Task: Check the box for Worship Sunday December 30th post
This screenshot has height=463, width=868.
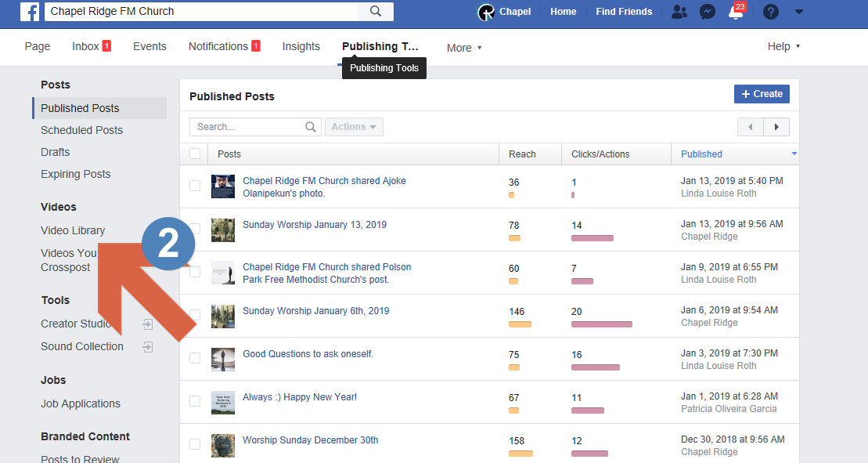Action: pyautogui.click(x=195, y=444)
